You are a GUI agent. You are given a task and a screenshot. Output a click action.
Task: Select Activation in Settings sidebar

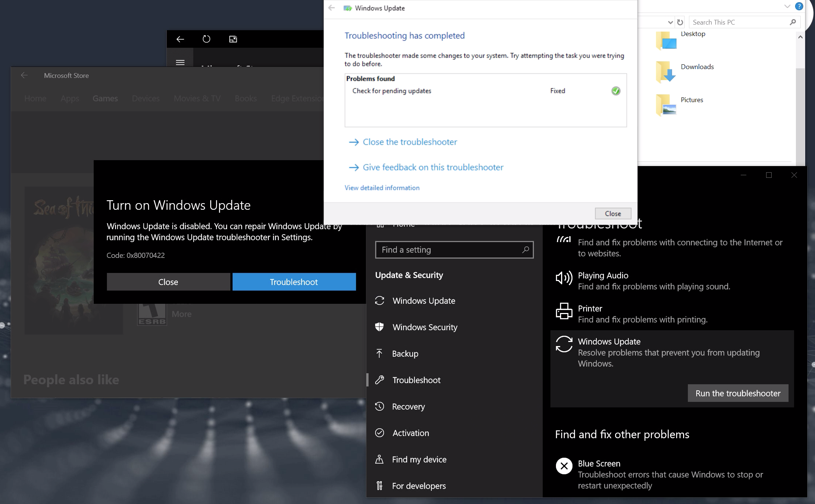(454, 433)
